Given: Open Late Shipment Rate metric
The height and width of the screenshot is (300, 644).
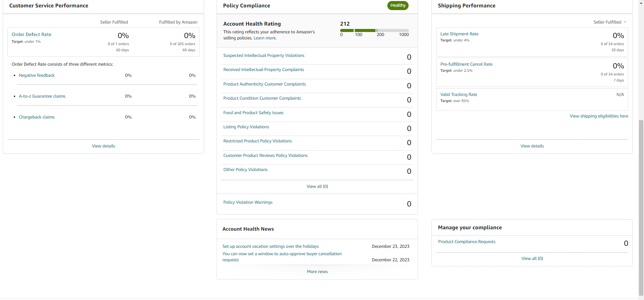Looking at the screenshot, I should coord(459,34).
